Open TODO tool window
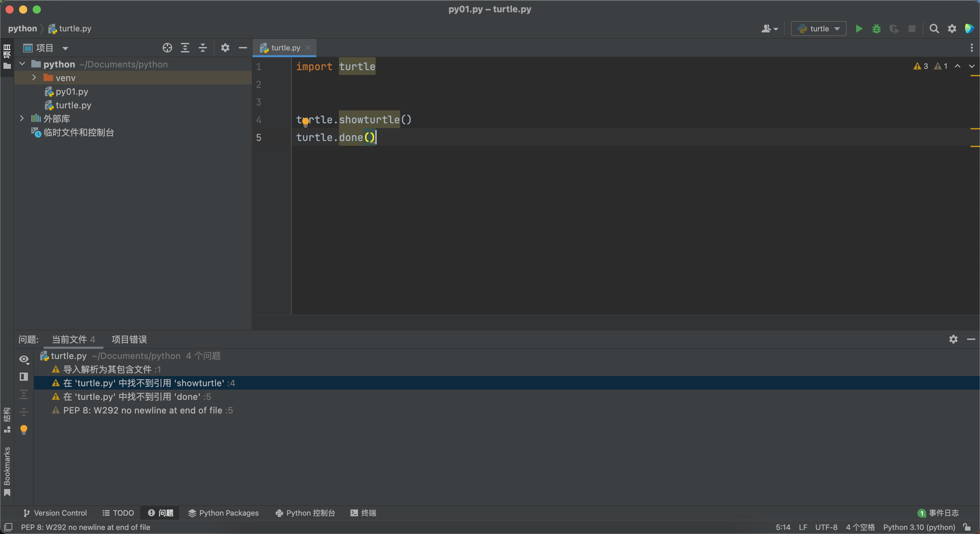Image resolution: width=980 pixels, height=534 pixels. (118, 513)
